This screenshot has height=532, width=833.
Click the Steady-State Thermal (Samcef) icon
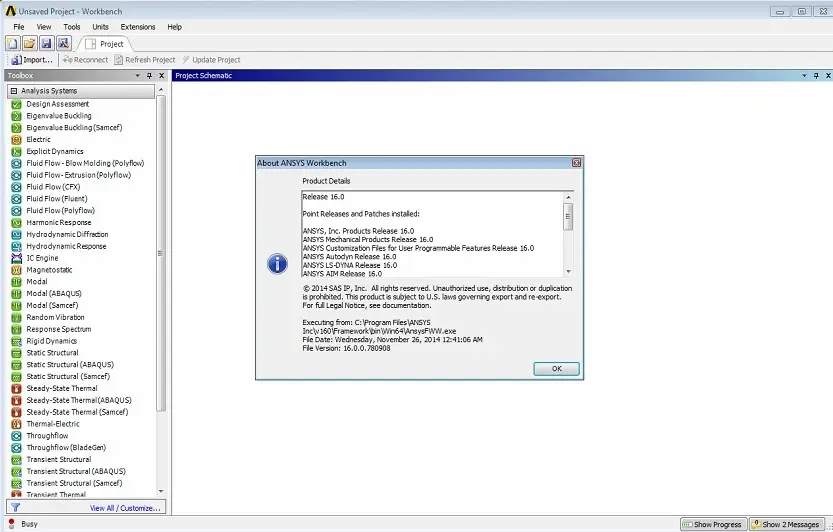(x=16, y=412)
